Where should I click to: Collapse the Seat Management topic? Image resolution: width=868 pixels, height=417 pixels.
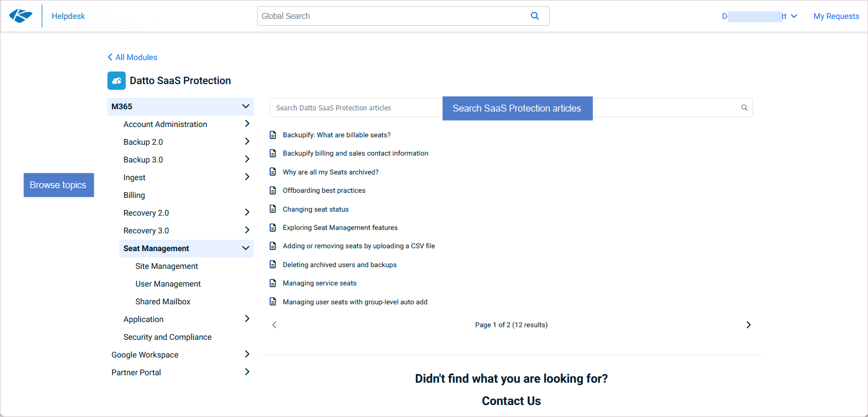pos(246,248)
